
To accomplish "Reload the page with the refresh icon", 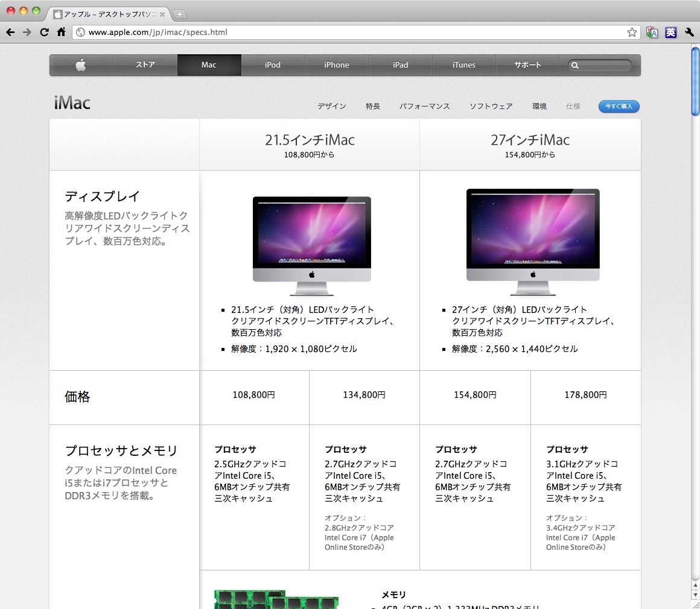I will [x=44, y=32].
